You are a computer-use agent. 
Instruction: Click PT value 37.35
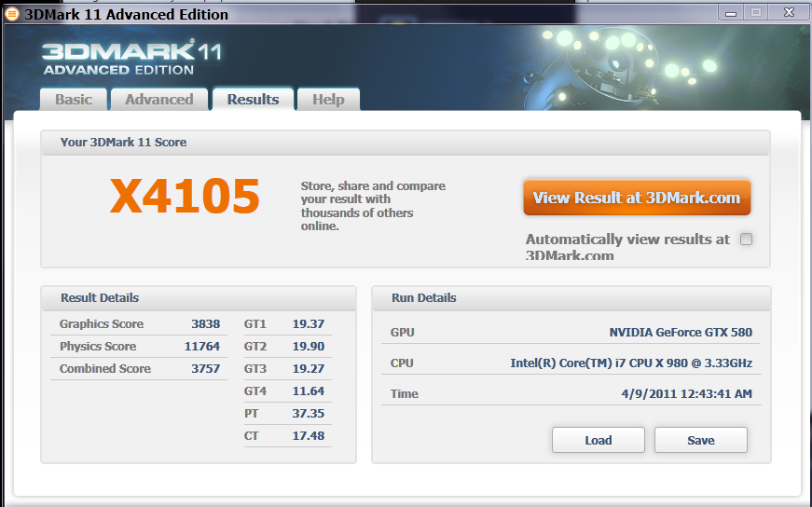pyautogui.click(x=309, y=413)
